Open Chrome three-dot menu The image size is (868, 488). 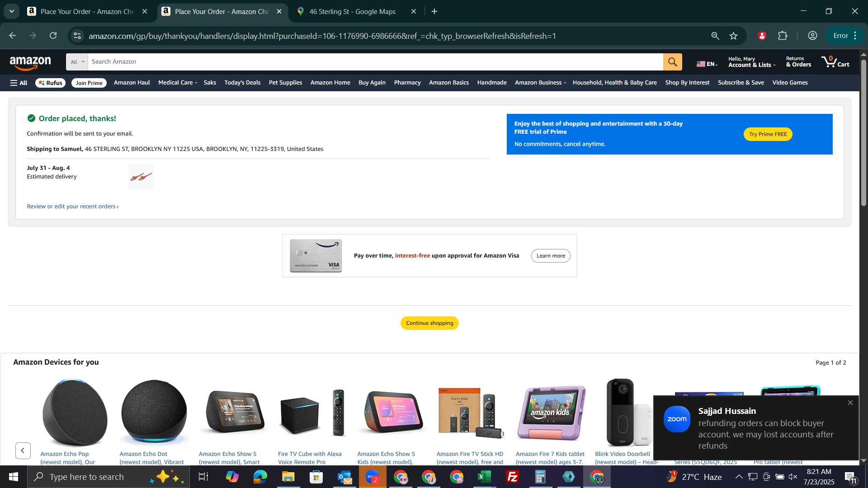click(x=855, y=36)
